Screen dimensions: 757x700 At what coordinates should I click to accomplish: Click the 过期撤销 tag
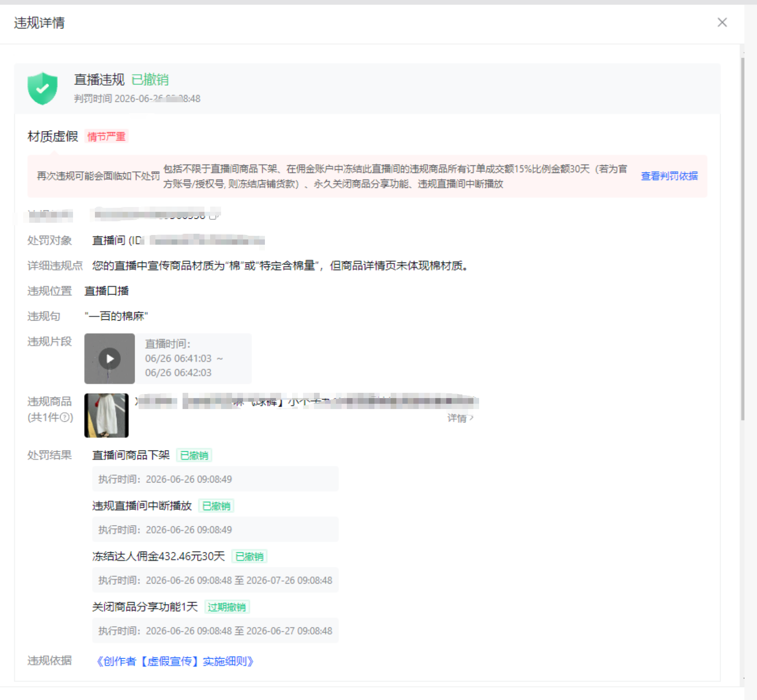[x=227, y=607]
